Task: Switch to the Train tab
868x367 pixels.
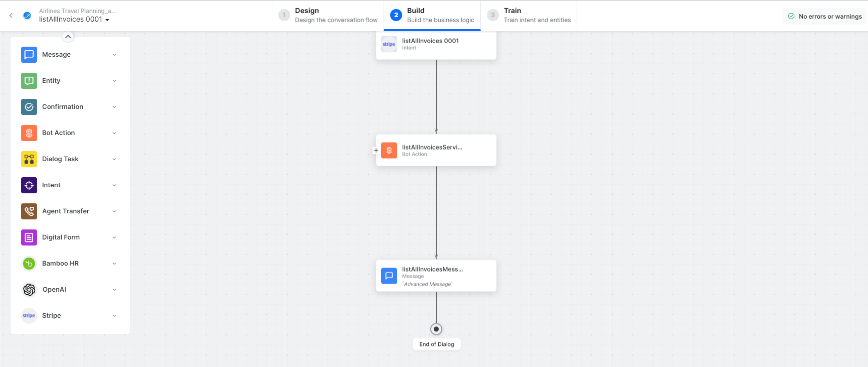Action: pos(529,15)
